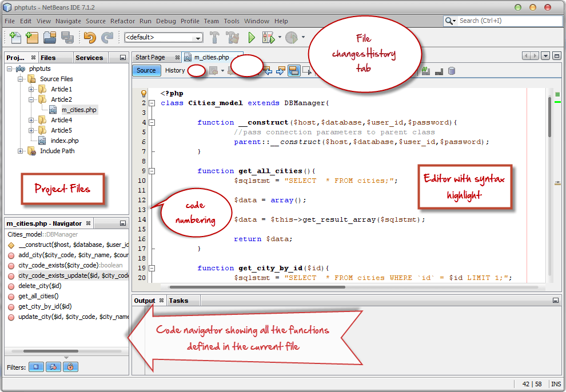Viewport: 566px width, 392px height.
Task: Open the Refactor menu
Action: click(122, 21)
